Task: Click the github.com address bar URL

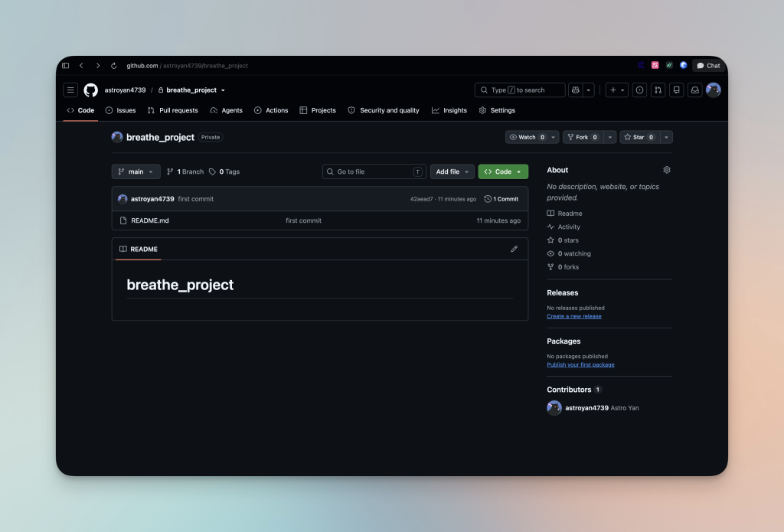Action: point(187,66)
